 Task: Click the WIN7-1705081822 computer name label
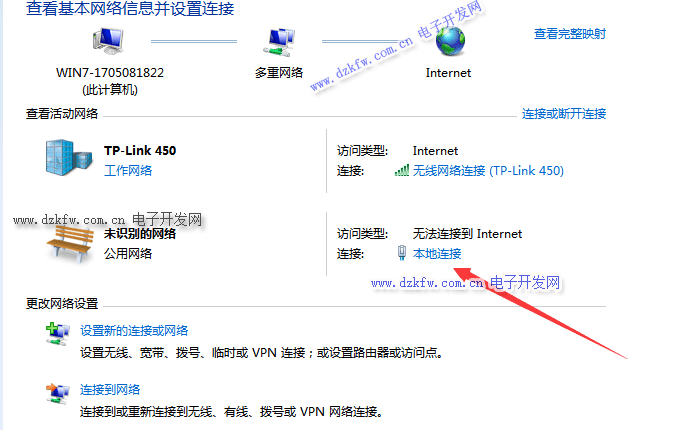110,72
